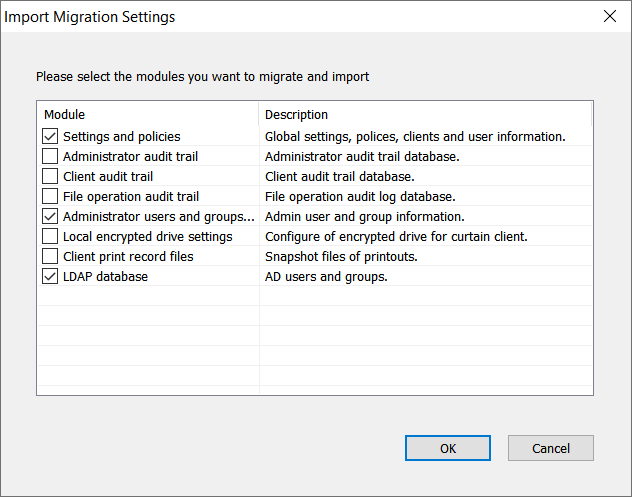This screenshot has height=497, width=632.
Task: Click the Description column header
Action: 424,114
